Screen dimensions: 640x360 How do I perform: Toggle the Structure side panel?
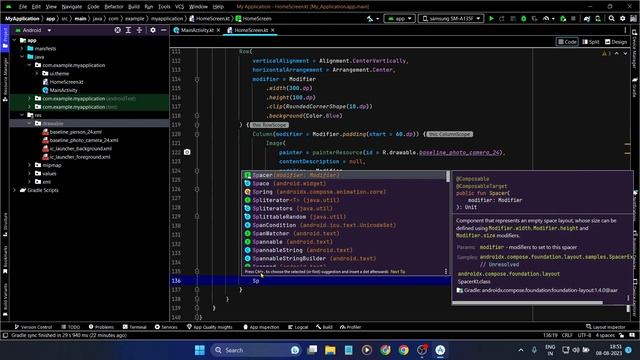[5, 224]
